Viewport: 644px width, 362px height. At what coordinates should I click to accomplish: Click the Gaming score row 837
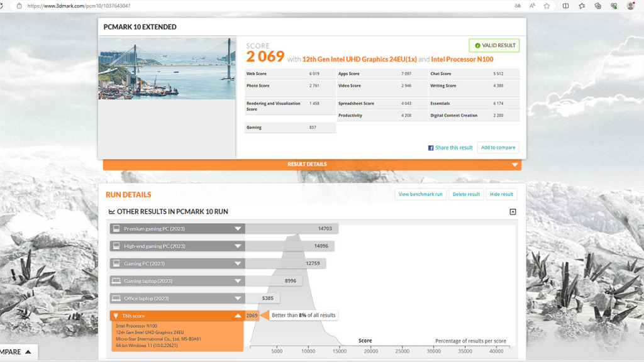coord(291,128)
